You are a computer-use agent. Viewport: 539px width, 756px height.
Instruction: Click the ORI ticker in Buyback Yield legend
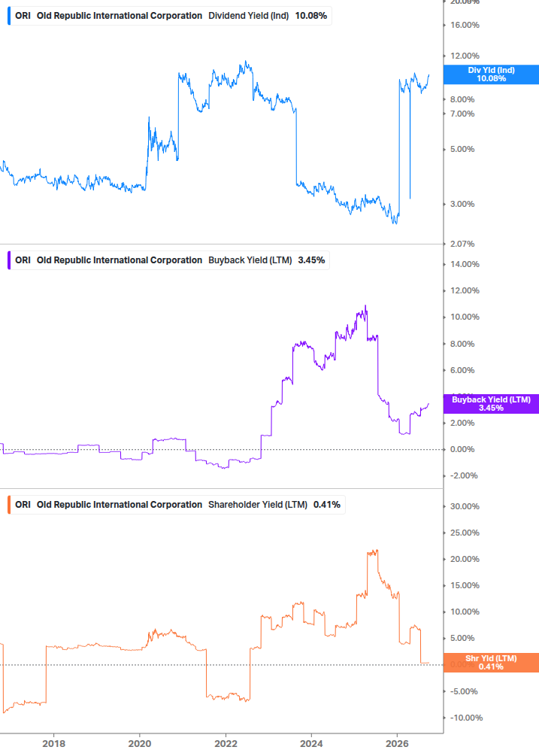click(x=23, y=260)
